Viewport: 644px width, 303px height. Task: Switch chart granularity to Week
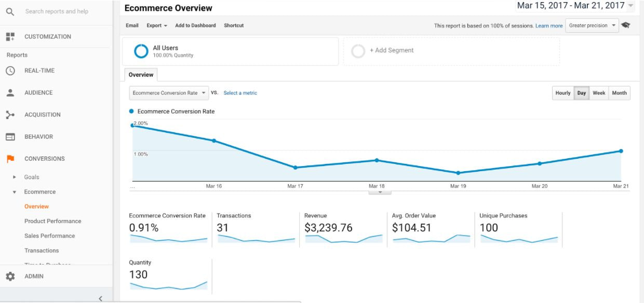[599, 93]
